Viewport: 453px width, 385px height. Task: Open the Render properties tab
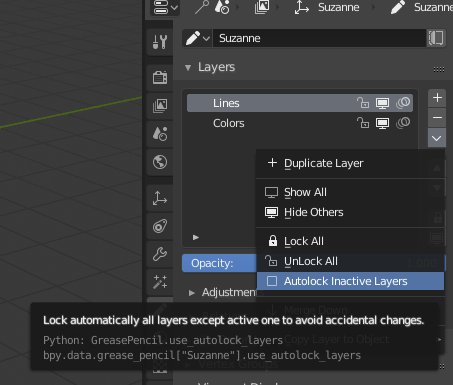point(160,77)
